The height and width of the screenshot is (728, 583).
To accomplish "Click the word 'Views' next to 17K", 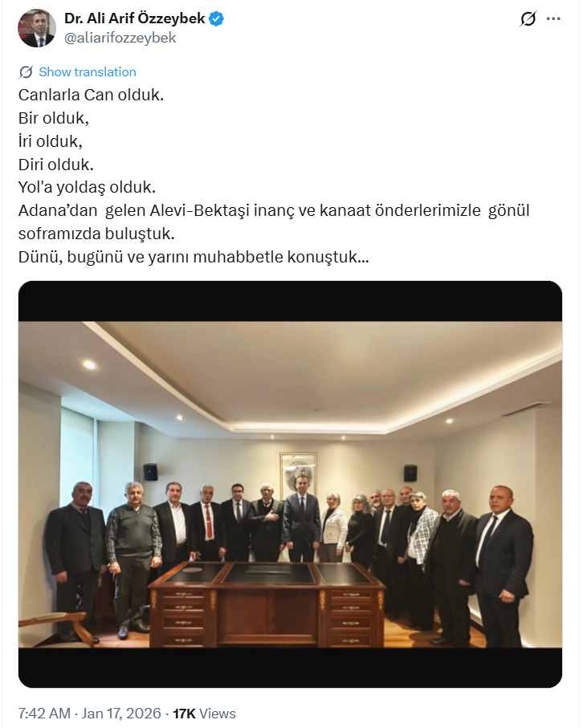I will pos(218,713).
